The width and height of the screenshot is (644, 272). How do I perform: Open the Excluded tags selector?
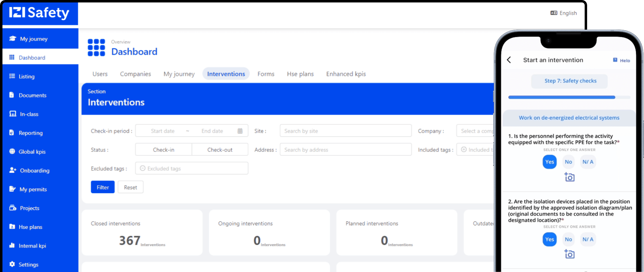[x=192, y=168]
